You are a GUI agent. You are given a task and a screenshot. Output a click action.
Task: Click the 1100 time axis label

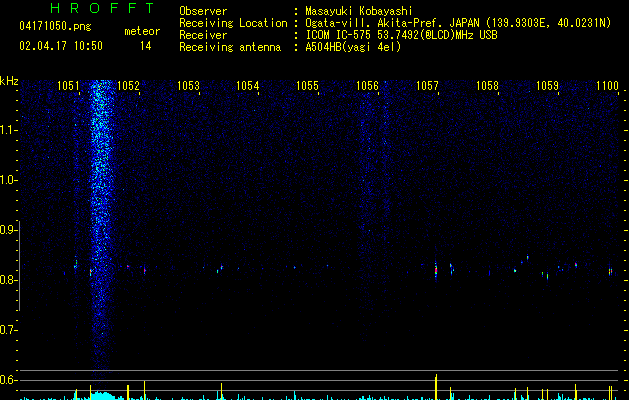607,86
